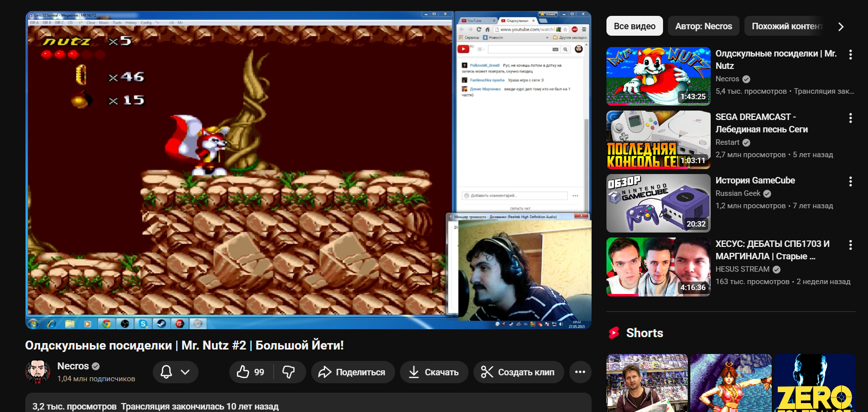Open the SEGA DREAMCAST - Лебединая песнь Сеги title
The height and width of the screenshot is (412, 868).
[x=762, y=123]
